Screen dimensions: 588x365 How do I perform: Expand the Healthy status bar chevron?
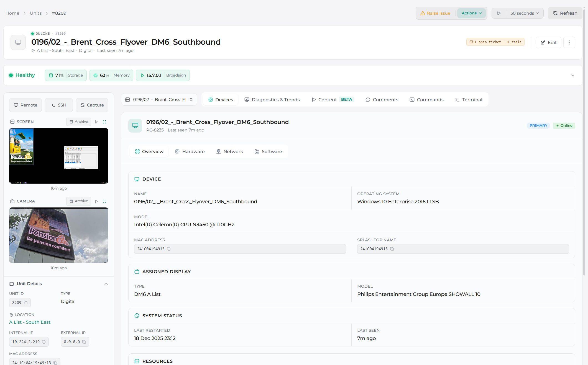pos(572,75)
